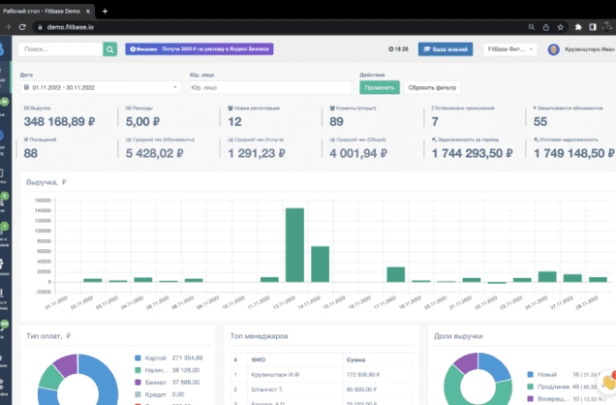616x405 pixels.
Task: Click the user avatar icon
Action: pyautogui.click(x=555, y=49)
